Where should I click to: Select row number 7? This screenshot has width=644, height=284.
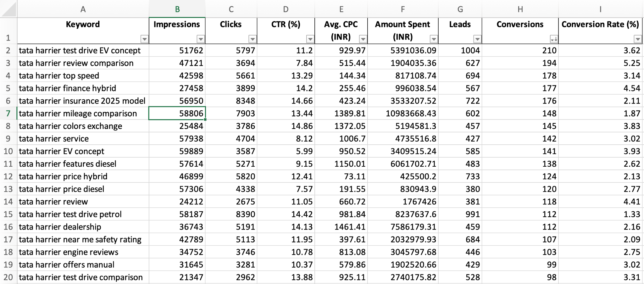pos(8,113)
